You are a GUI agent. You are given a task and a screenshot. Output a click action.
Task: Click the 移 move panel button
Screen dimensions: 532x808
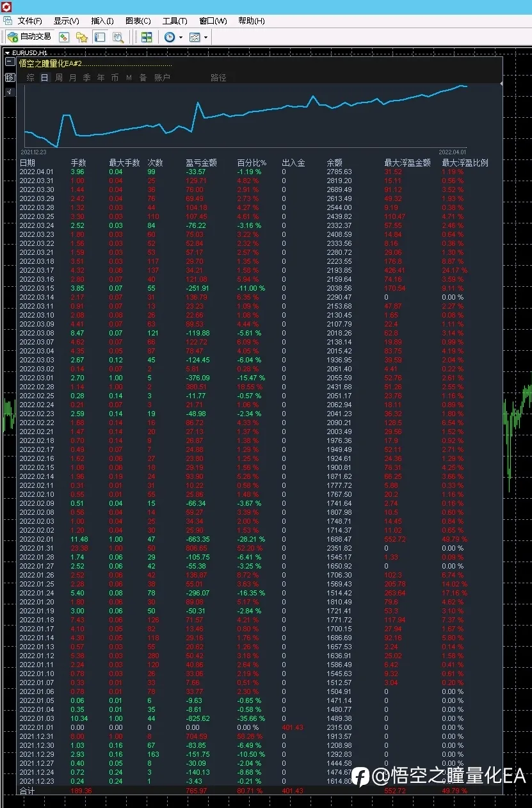(x=10, y=77)
